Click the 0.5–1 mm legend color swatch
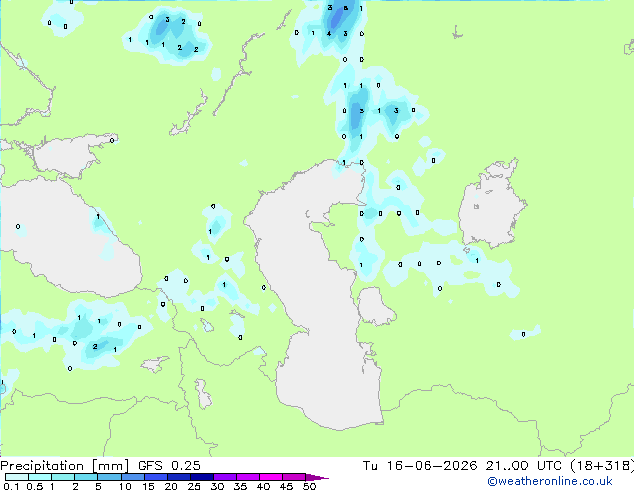The image size is (634, 490). (40, 477)
